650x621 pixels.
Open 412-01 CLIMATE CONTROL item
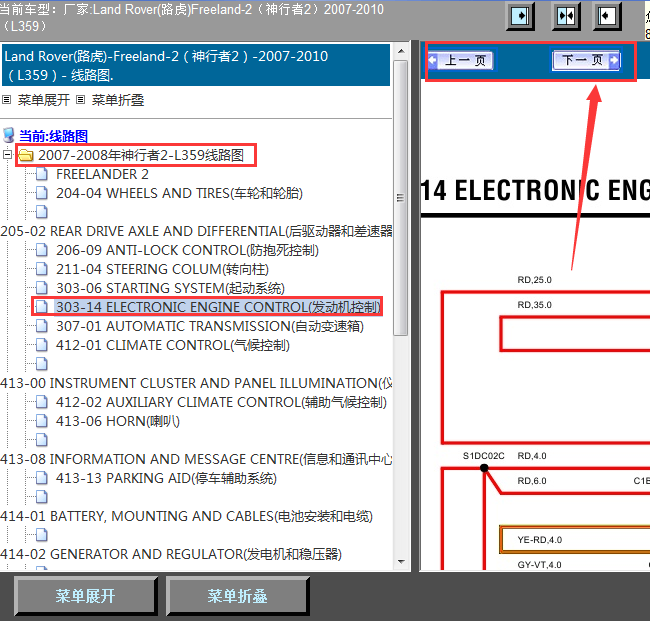tap(173, 345)
